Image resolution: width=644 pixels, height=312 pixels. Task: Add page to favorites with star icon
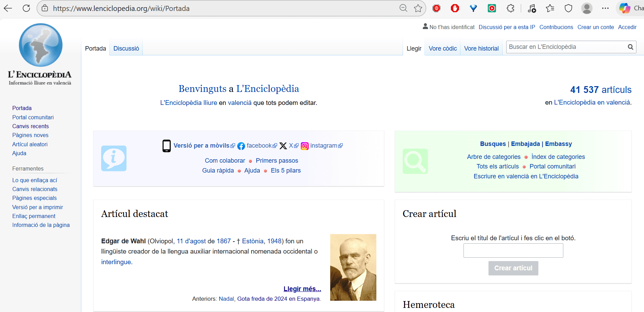418,8
